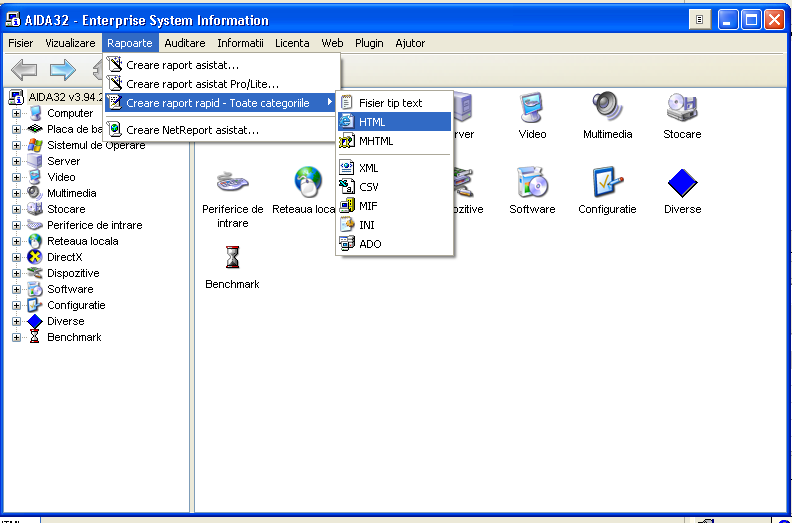
Task: Click the MIF report format icon
Action: pos(346,206)
